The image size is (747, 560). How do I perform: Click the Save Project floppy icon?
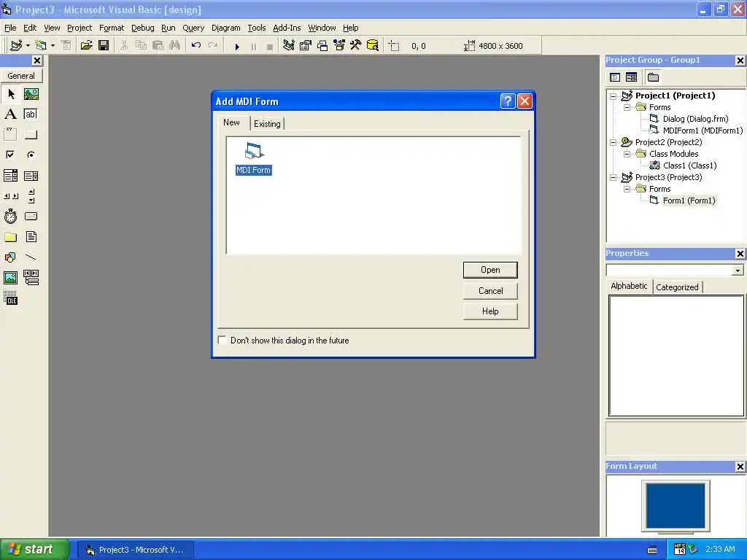pyautogui.click(x=104, y=46)
